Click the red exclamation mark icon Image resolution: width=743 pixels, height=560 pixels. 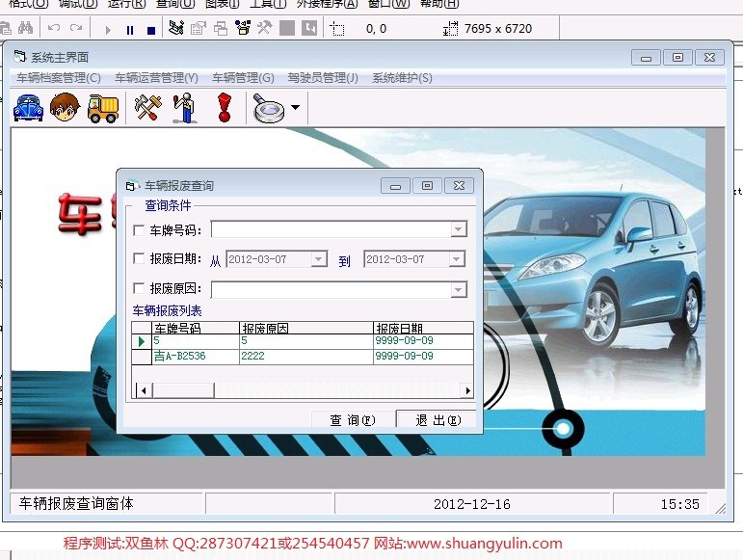click(225, 108)
